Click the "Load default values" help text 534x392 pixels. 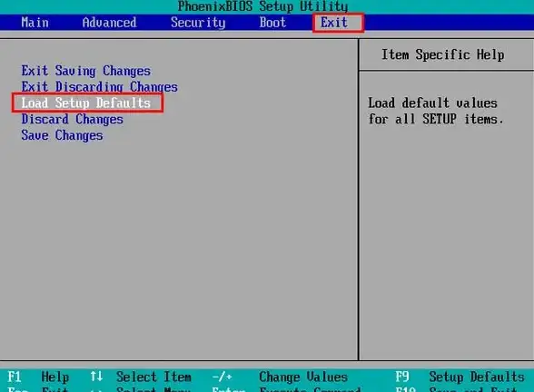tap(432, 103)
